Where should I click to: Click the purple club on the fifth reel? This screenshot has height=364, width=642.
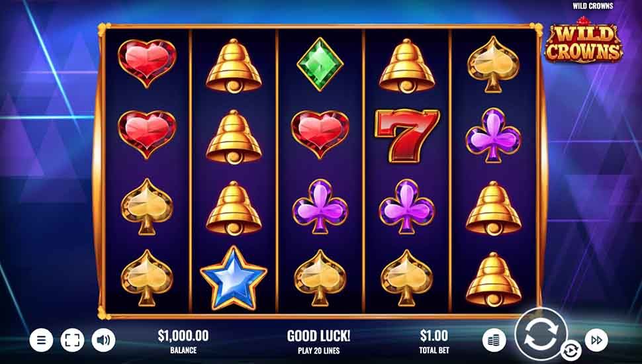coord(493,136)
